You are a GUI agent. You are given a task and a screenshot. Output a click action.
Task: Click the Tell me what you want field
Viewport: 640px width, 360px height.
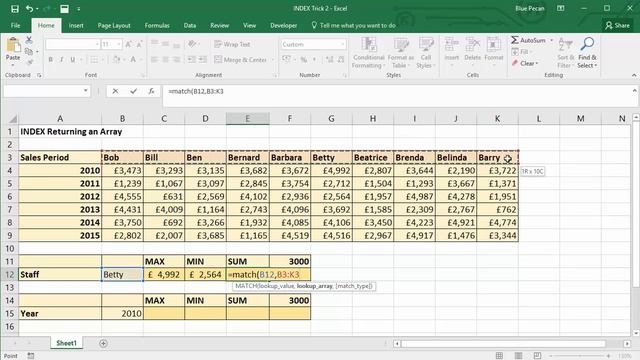pos(353,25)
